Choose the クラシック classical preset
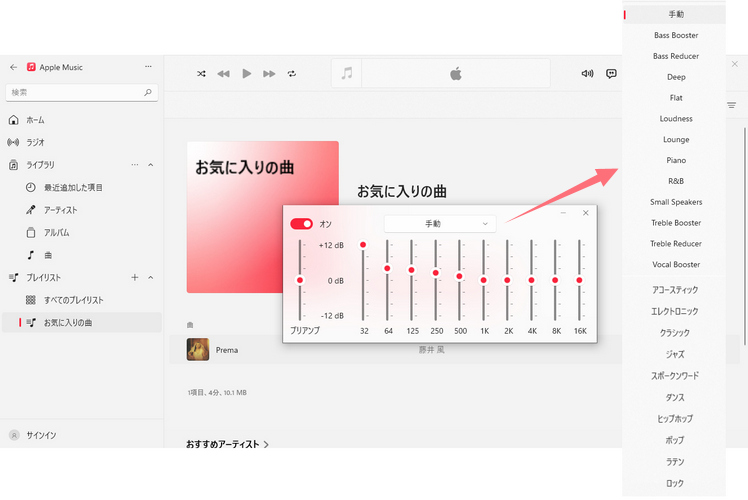This screenshot has height=500, width=748. tap(675, 333)
